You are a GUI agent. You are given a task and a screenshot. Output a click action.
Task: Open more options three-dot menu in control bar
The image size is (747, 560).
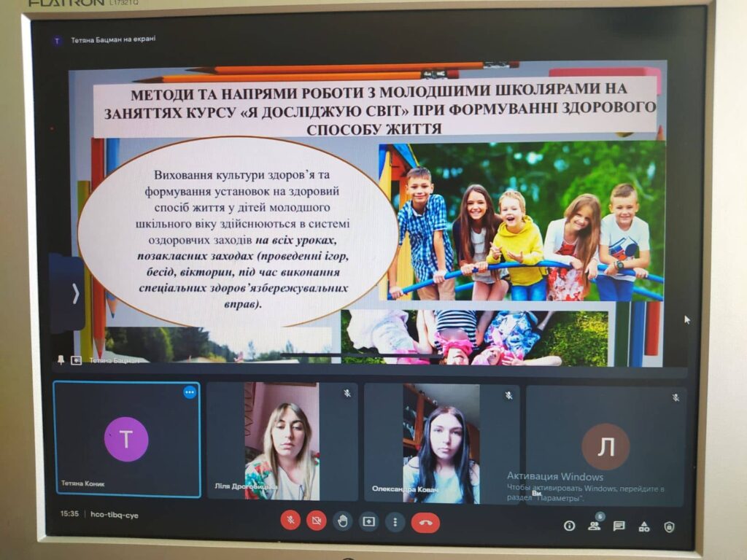coord(395,522)
